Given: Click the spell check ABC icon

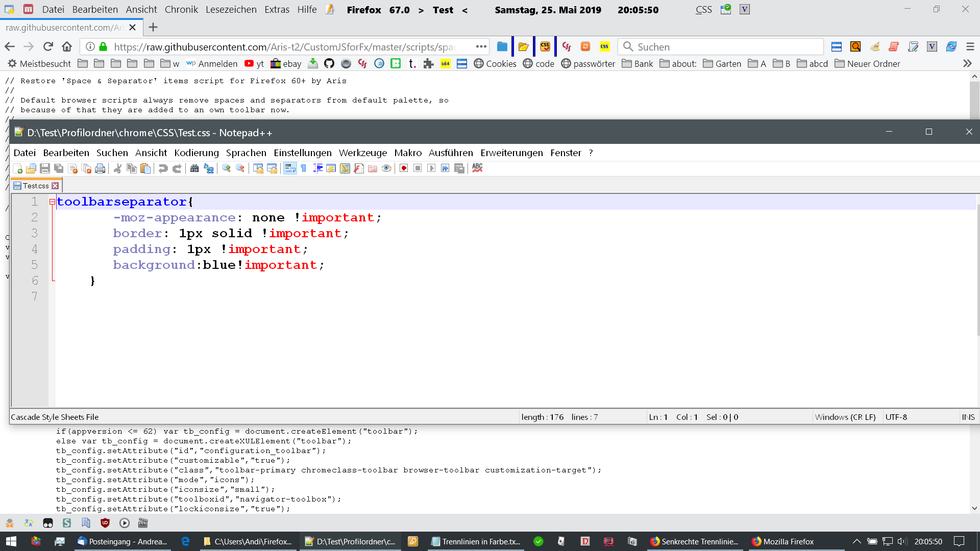Looking at the screenshot, I should point(477,168).
